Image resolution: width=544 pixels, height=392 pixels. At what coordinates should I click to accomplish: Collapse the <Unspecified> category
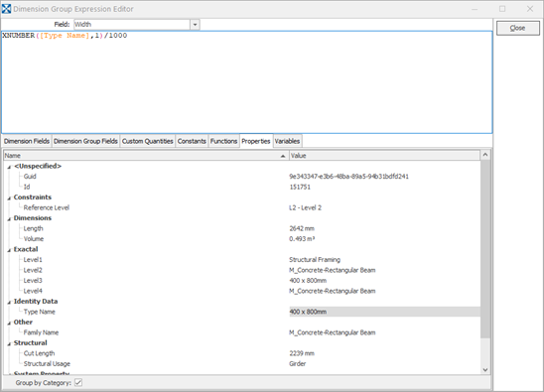point(9,167)
